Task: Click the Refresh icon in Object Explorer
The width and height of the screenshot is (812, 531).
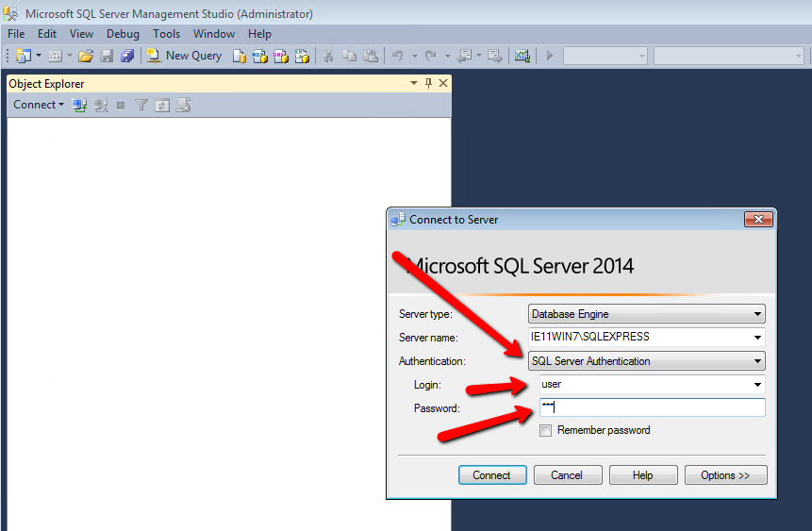Action: point(162,106)
